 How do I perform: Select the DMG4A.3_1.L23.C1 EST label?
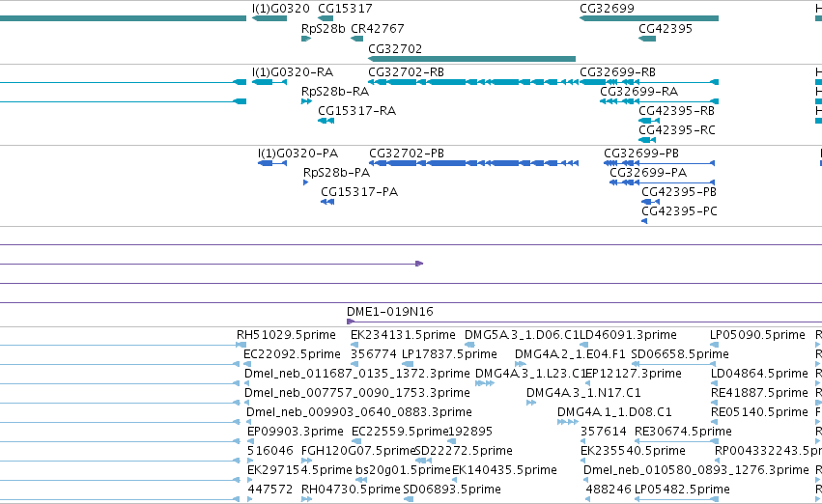coord(530,374)
